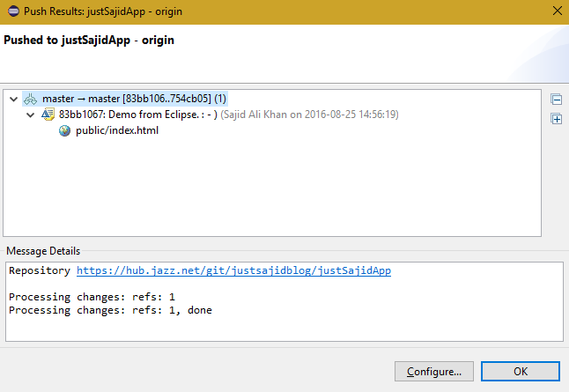Image resolution: width=569 pixels, height=392 pixels.
Task: Click the Expand All icon
Action: pos(557,119)
